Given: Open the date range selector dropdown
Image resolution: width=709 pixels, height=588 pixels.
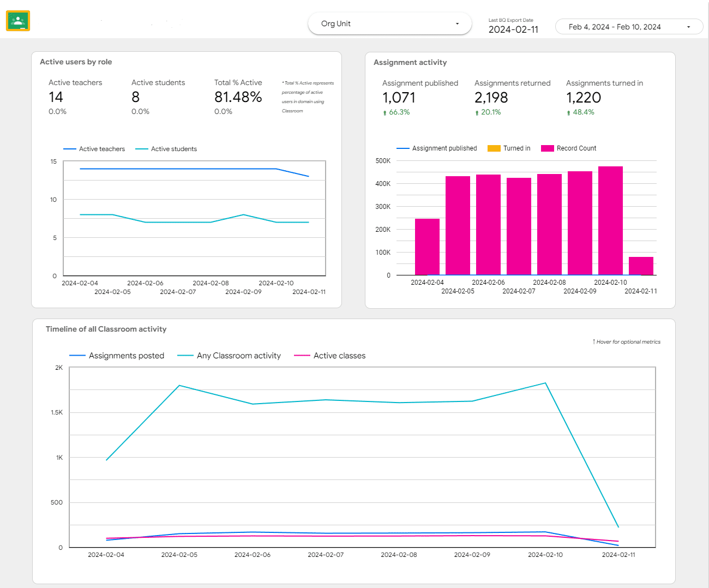Looking at the screenshot, I should pyautogui.click(x=628, y=26).
